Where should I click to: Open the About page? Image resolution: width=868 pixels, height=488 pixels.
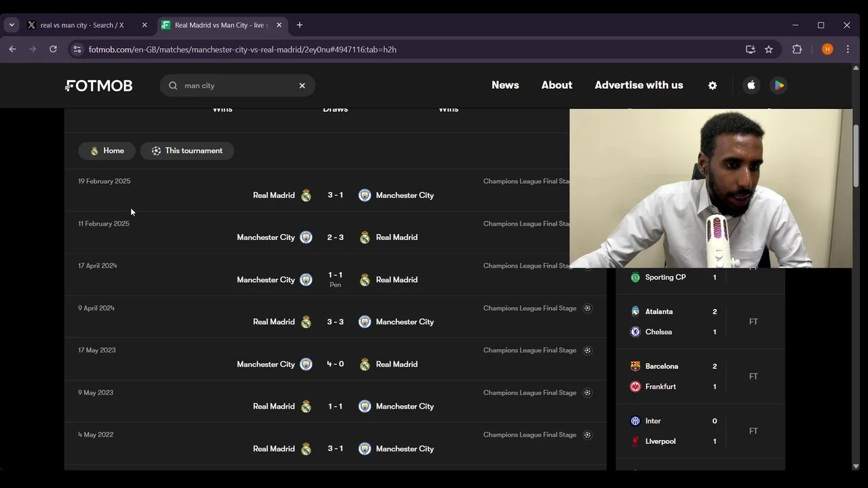(557, 85)
